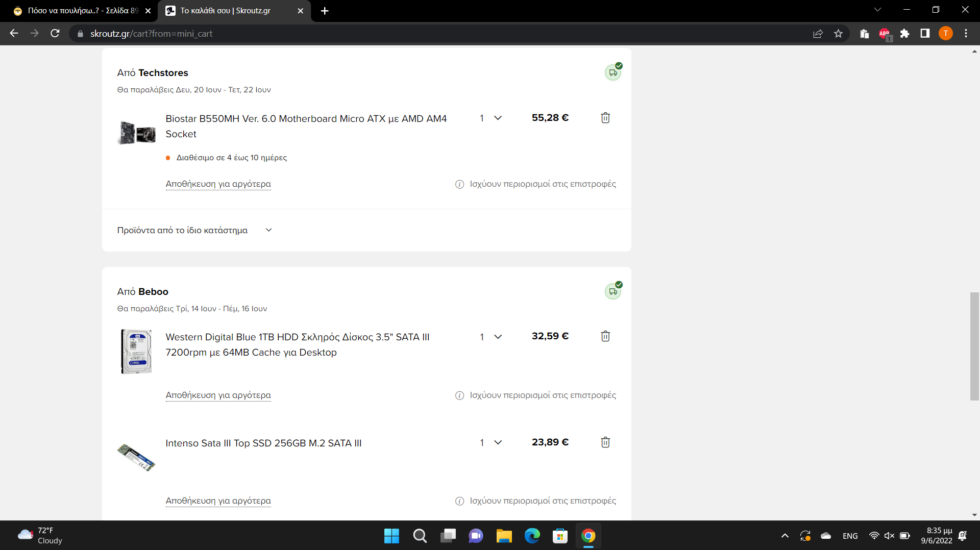
Task: Switch ENG language input indicator
Action: tap(850, 536)
